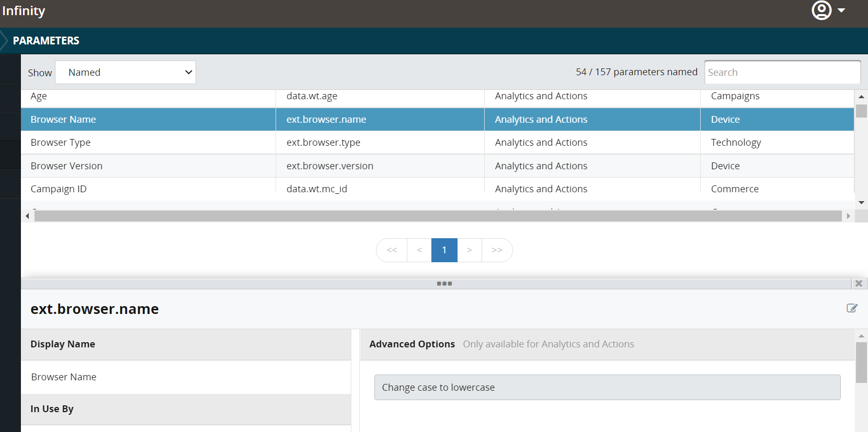Select page 1 in pagination
Viewport: 868px width, 432px height.
[444, 250]
